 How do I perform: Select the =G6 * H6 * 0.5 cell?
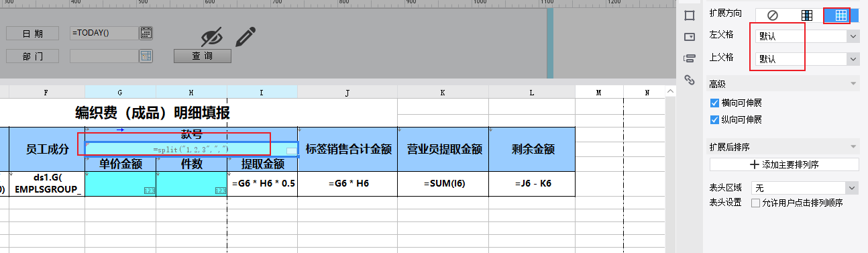tap(263, 184)
